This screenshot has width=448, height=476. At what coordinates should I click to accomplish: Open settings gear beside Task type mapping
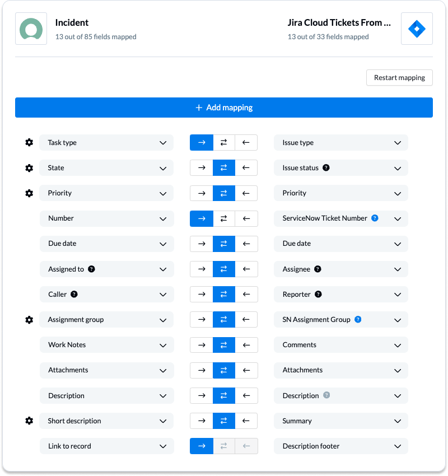[x=29, y=142]
